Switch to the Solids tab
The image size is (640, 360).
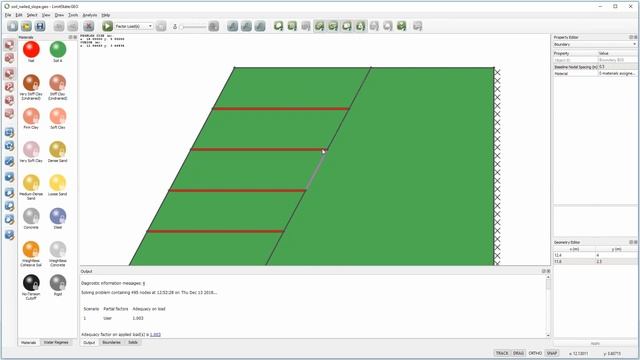pyautogui.click(x=133, y=342)
